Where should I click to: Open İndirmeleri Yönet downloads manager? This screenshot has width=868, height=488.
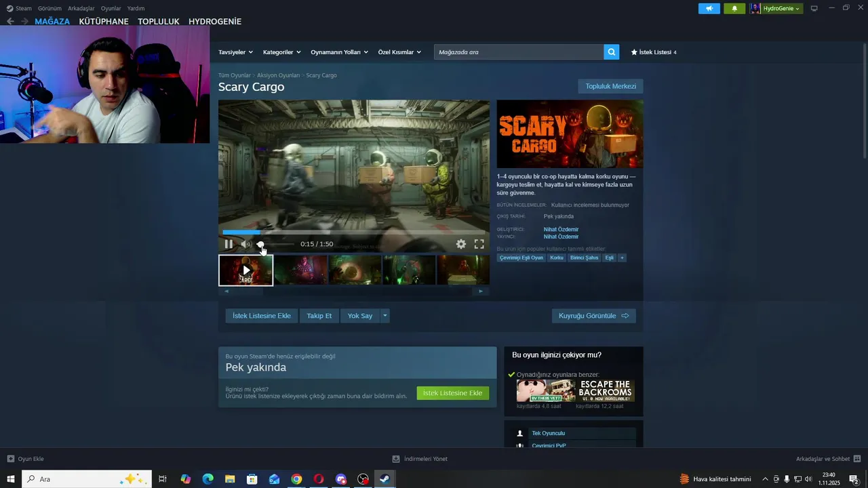pos(419,459)
